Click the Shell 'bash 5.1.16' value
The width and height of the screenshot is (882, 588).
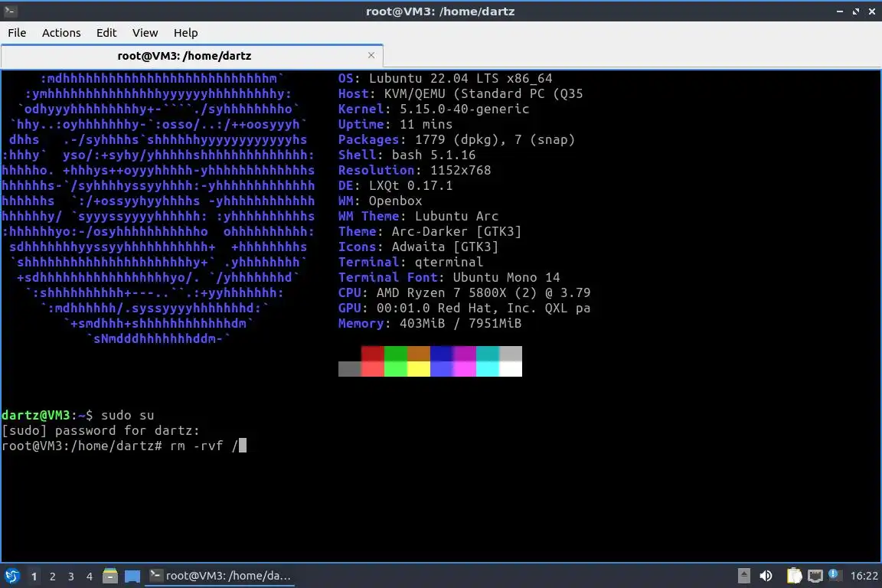[x=433, y=155]
